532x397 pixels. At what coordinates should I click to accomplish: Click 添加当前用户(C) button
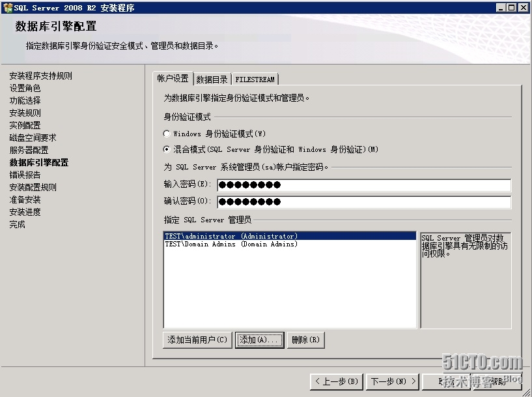197,340
